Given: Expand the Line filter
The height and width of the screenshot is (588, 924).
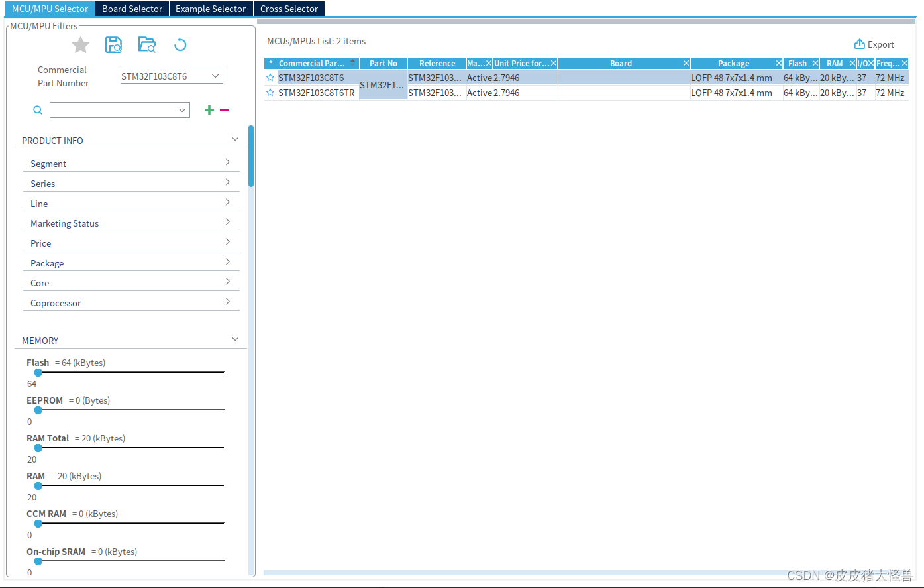Looking at the screenshot, I should pyautogui.click(x=131, y=203).
